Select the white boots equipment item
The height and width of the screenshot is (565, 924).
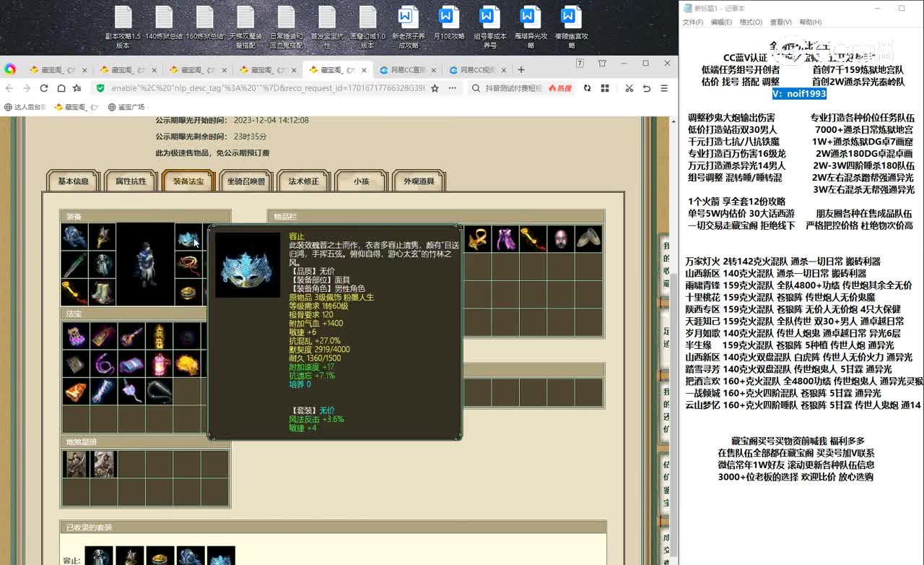(103, 292)
